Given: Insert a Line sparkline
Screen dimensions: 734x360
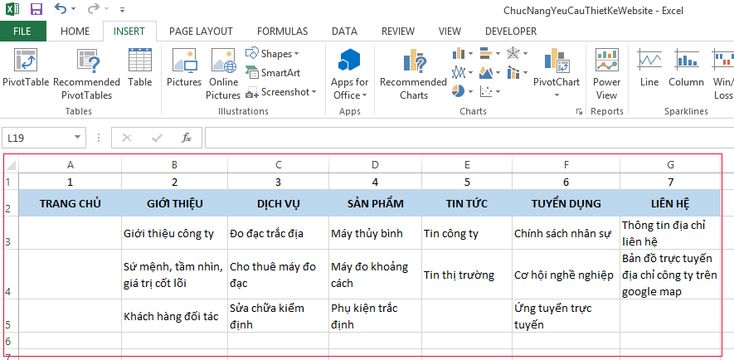Looking at the screenshot, I should 649,68.
